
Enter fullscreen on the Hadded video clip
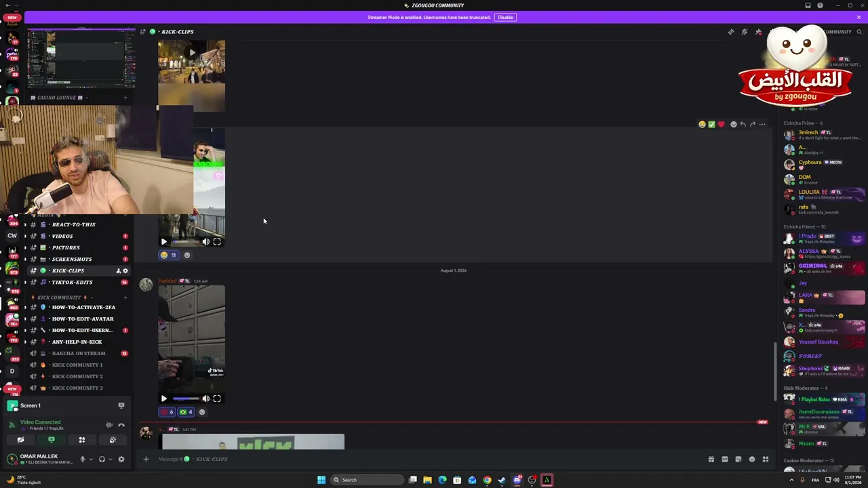tap(217, 399)
